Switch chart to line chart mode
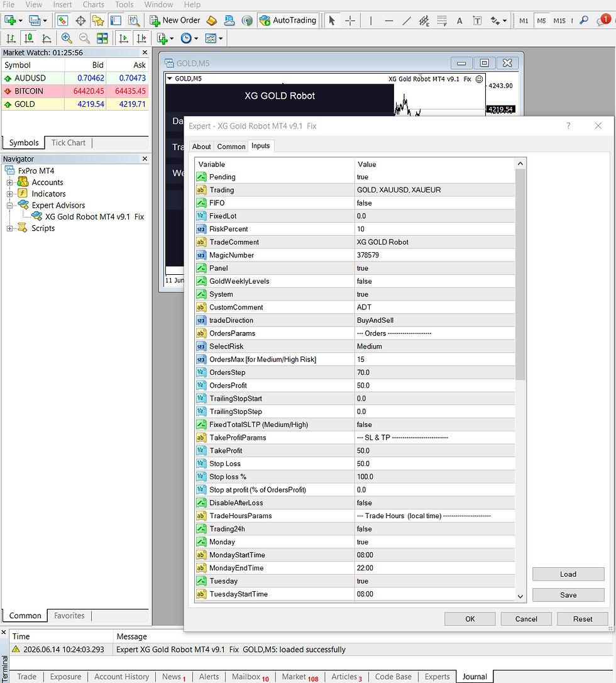 pyautogui.click(x=47, y=38)
